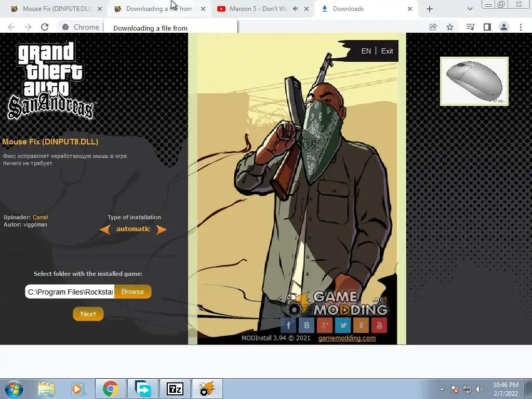Switch installer language with EN
Image resolution: width=532 pixels, height=399 pixels.
pyautogui.click(x=366, y=51)
